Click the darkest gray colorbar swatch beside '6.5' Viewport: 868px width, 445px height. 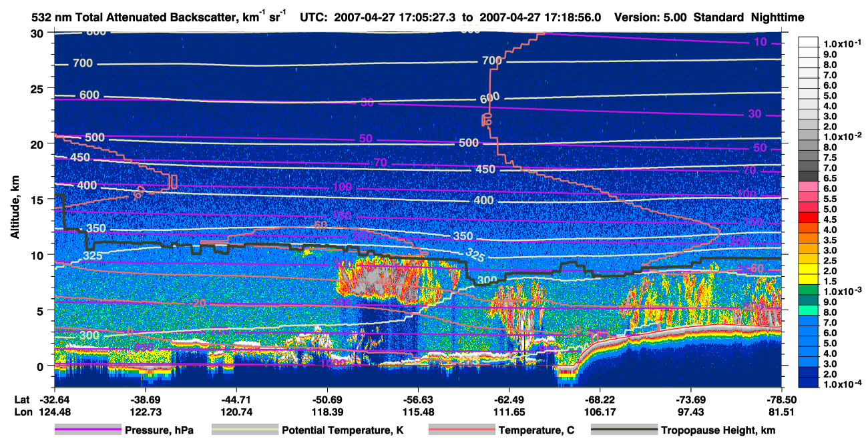(809, 175)
